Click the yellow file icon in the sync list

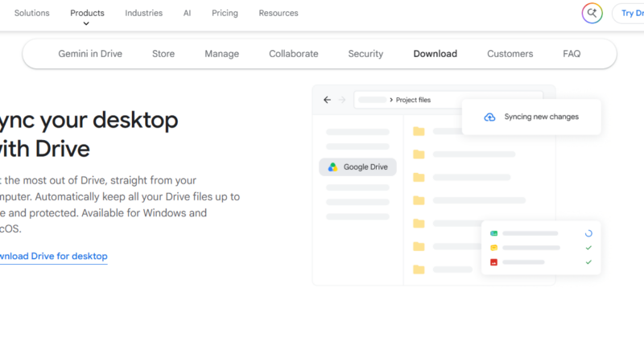[x=493, y=248]
